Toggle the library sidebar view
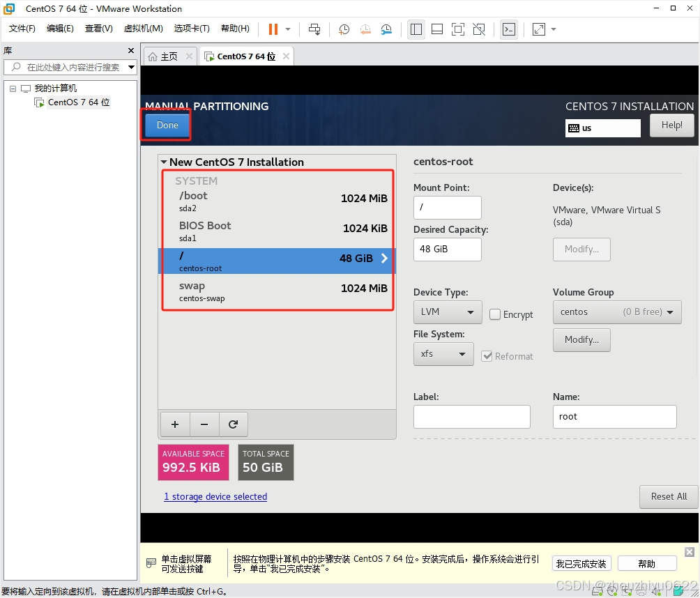This screenshot has width=700, height=598. (x=416, y=29)
